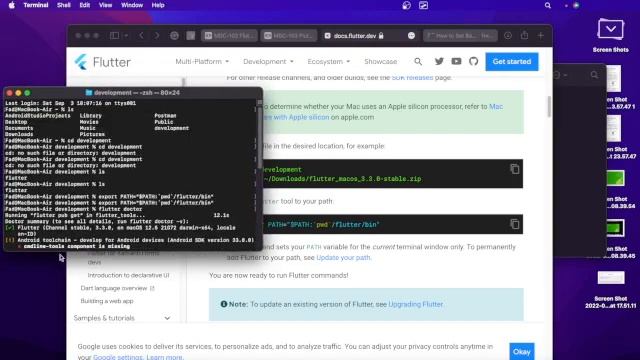Open Introduction to declarative UI sidebar item
The height and width of the screenshot is (360, 640).
[x=128, y=276]
